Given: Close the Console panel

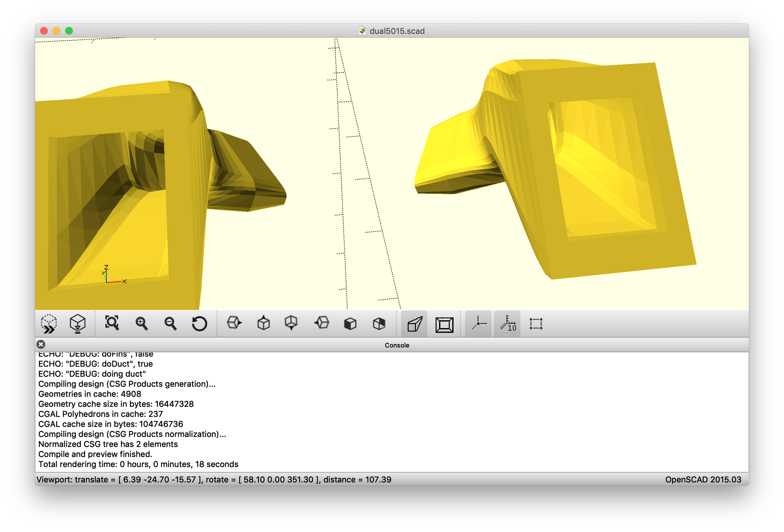Looking at the screenshot, I should tap(41, 344).
